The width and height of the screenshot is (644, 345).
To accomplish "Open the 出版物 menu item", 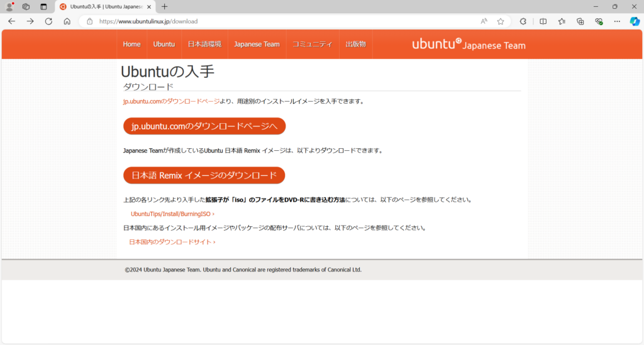I will [356, 45].
